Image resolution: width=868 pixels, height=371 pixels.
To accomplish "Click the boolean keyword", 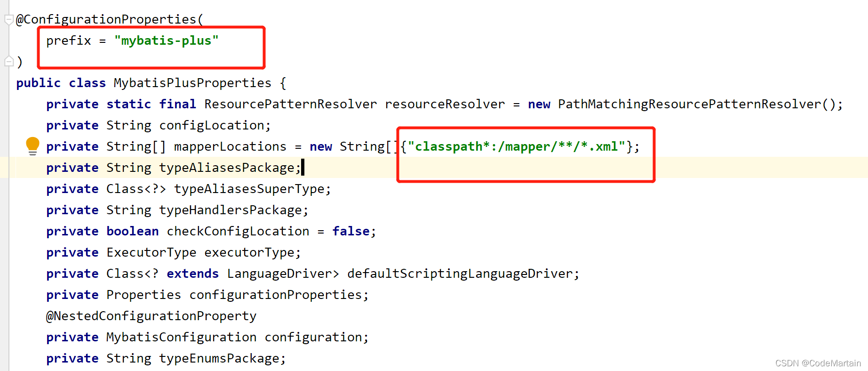I will [x=133, y=231].
